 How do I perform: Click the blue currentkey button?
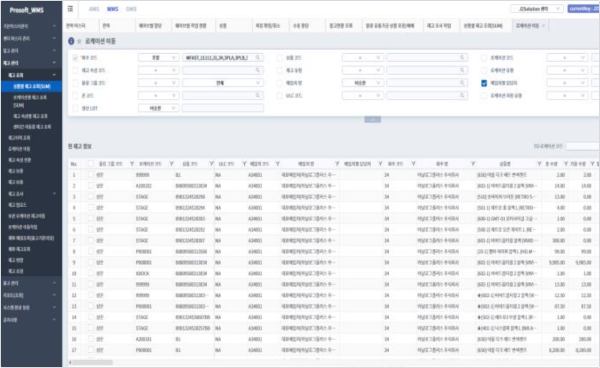pos(583,8)
